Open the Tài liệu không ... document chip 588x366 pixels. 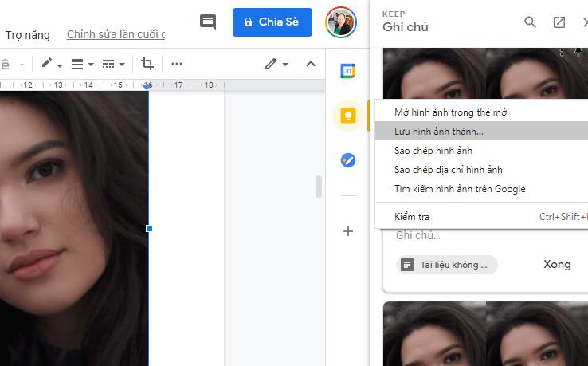click(x=447, y=265)
